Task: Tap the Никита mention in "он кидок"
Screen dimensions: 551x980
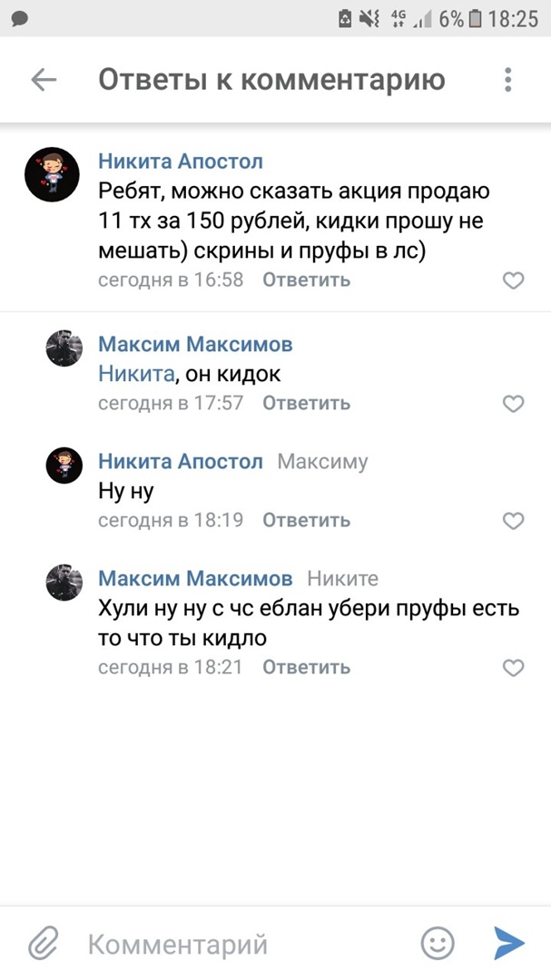Action: (x=135, y=372)
